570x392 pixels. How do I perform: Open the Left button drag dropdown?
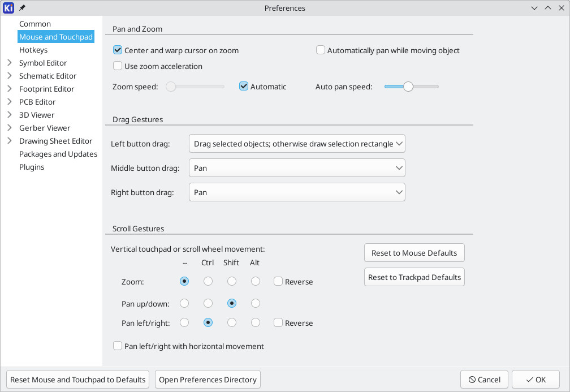(297, 144)
